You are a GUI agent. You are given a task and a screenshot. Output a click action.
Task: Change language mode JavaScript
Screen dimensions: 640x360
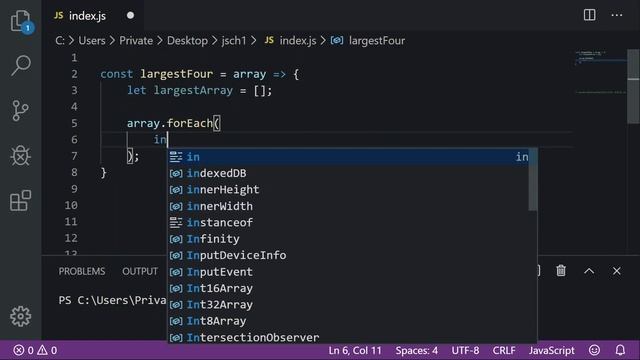[x=551, y=350]
